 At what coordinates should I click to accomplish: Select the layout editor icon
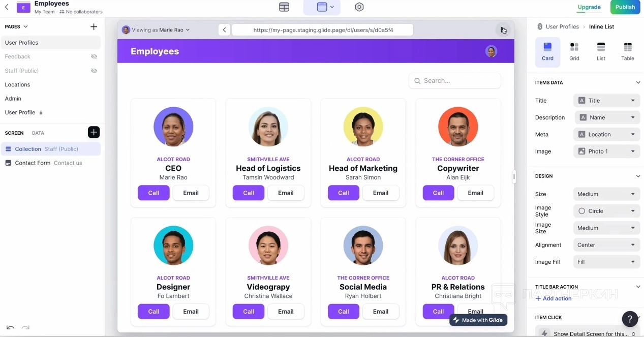[x=322, y=7]
